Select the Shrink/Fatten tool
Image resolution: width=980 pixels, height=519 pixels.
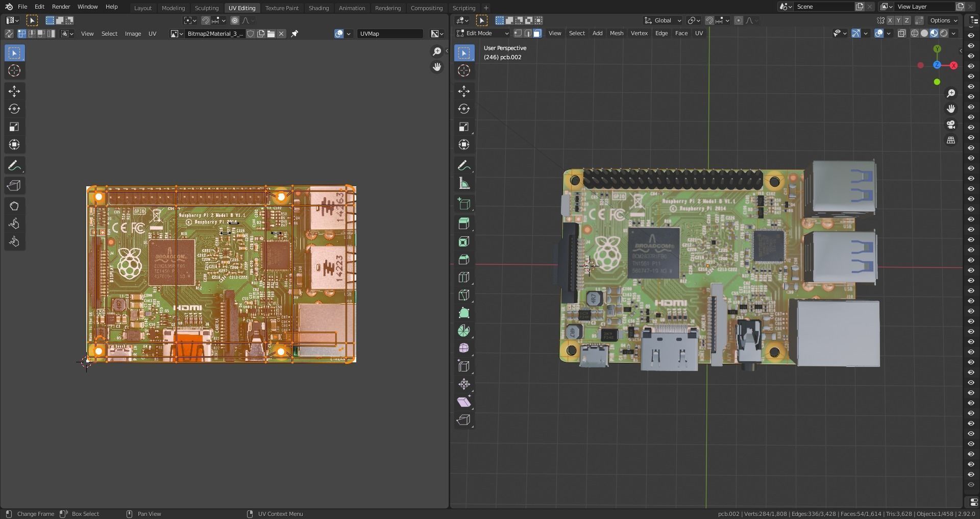tap(464, 384)
